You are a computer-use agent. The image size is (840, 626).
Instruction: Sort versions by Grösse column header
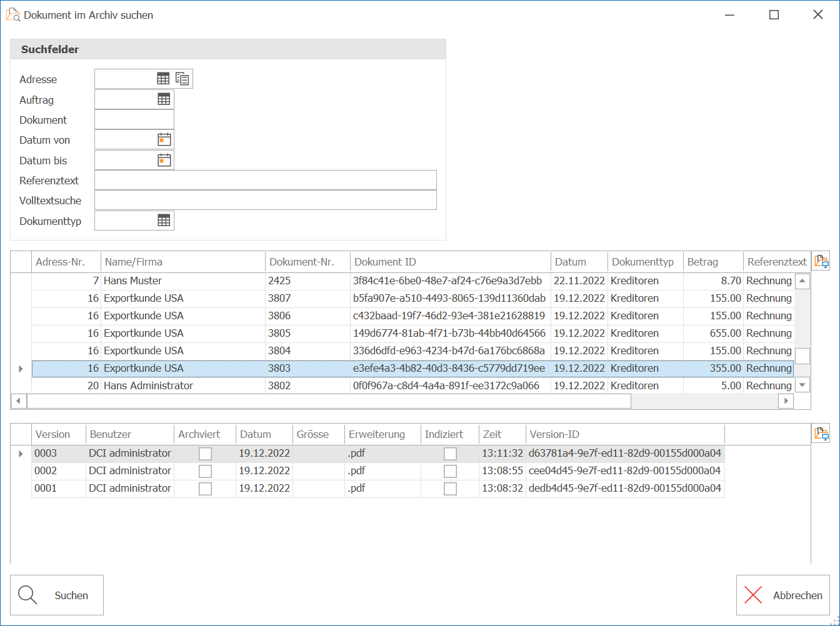[x=319, y=434]
